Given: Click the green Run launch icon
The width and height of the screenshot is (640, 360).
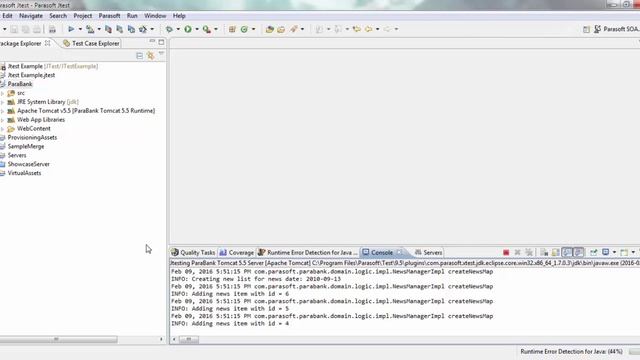Looking at the screenshot, I should coord(188,29).
